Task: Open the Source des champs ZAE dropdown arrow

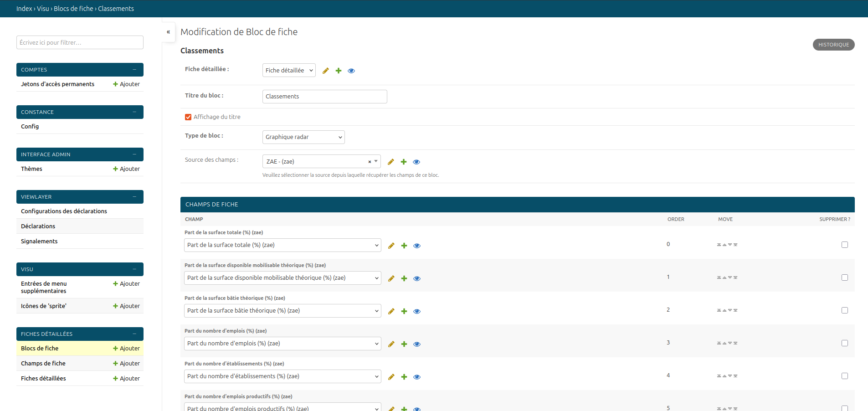Action: pos(376,161)
